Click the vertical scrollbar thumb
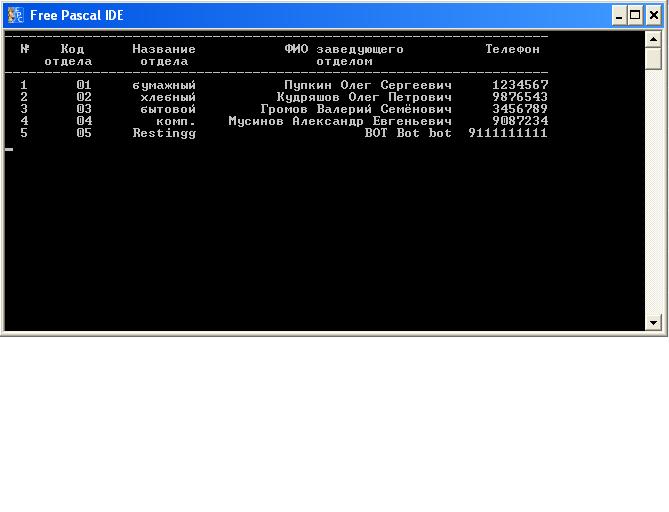The image size is (669, 512). coord(654,58)
